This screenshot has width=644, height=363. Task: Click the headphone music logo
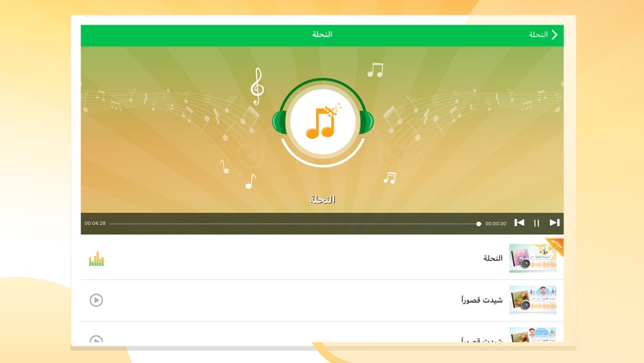tap(323, 122)
